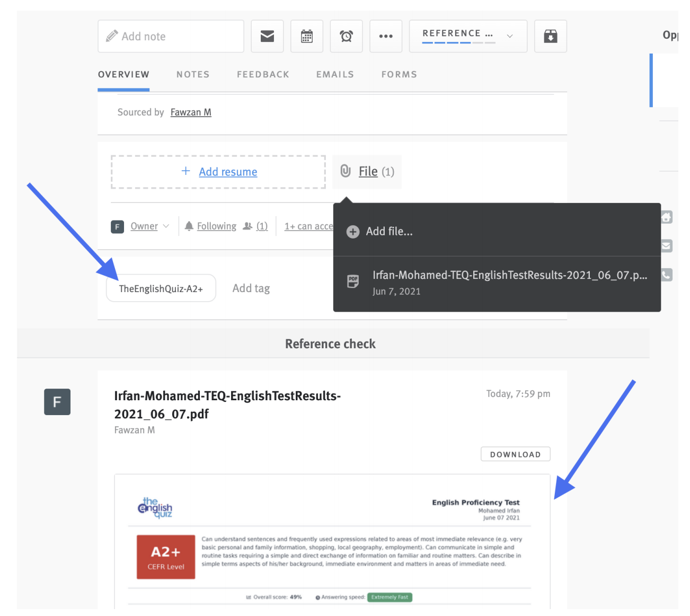Open the Emails tab
The image size is (690, 616).
[x=335, y=75]
